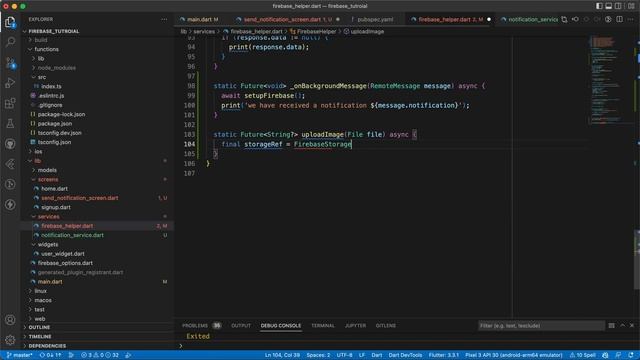Open the OUTPUT panel tab
This screenshot has height=360, width=640.
241,326
